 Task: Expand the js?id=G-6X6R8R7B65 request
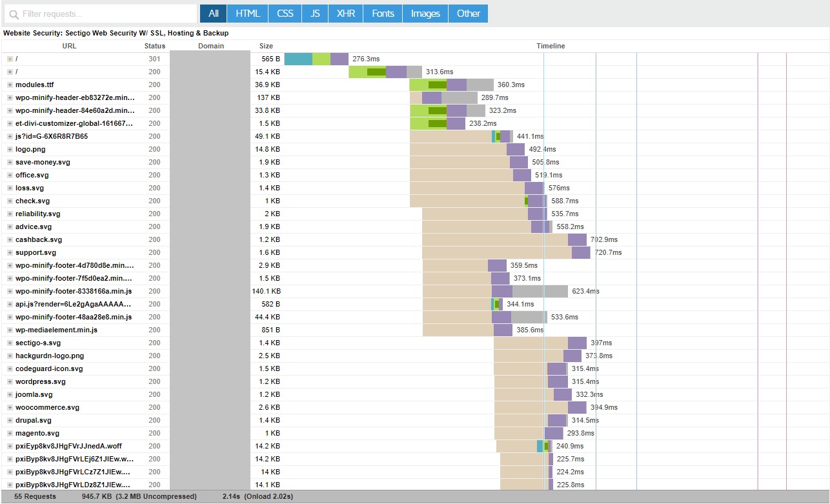pos(10,136)
